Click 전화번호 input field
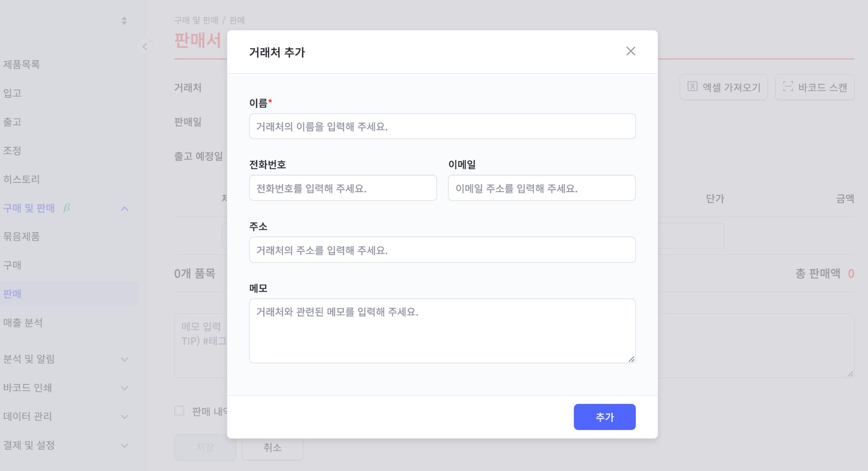The height and width of the screenshot is (471, 868). 342,189
